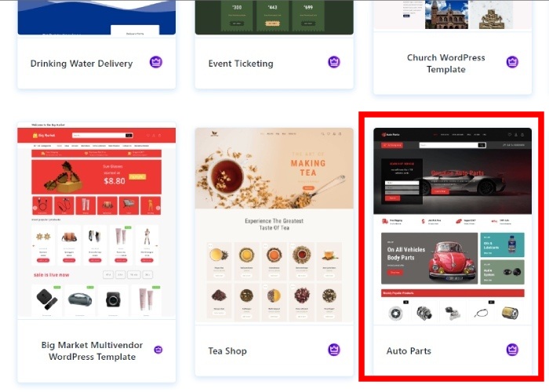Open the Tea Shop template title
Viewport: 549px width, 392px height.
(x=227, y=351)
